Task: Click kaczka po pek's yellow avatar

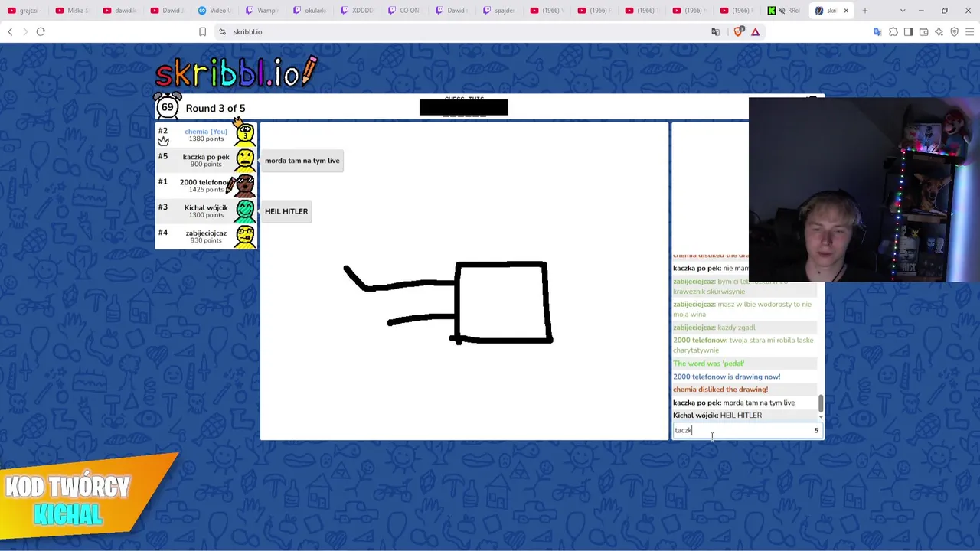Action: coord(245,160)
